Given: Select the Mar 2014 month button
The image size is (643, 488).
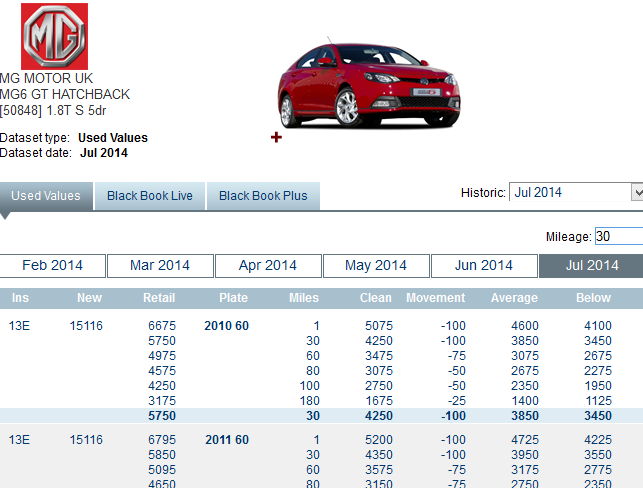Looking at the screenshot, I should [160, 266].
